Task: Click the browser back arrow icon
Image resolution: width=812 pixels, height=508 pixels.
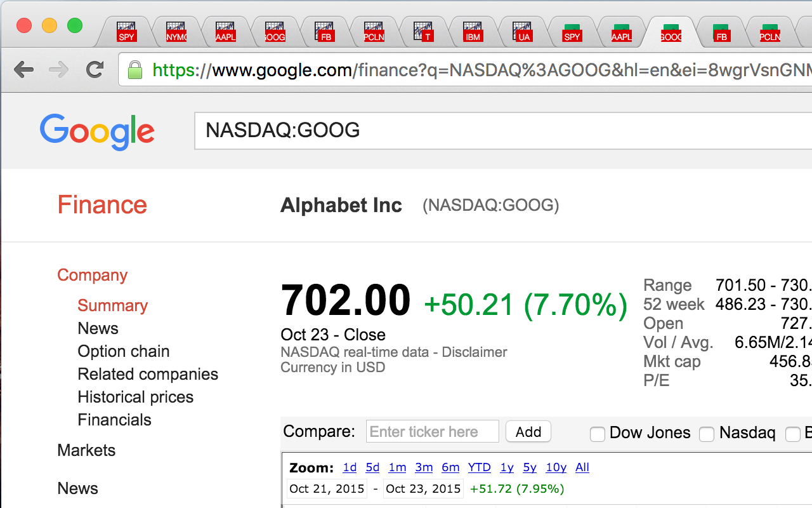Action: (23, 69)
